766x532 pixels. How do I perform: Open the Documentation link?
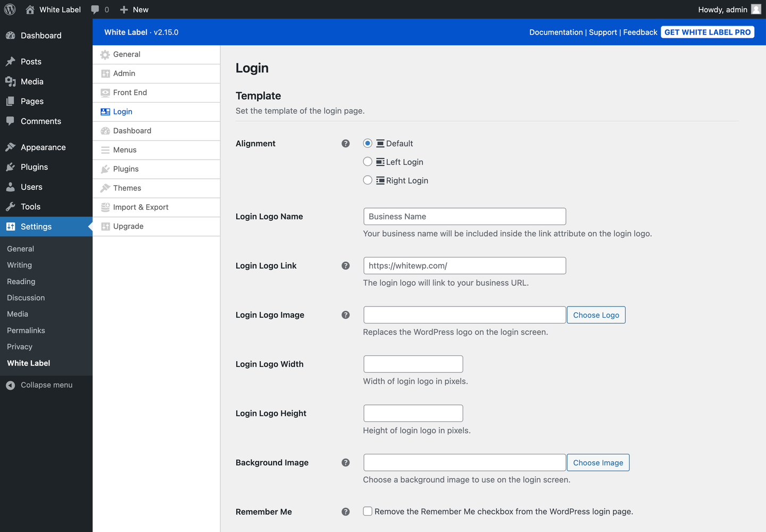tap(556, 32)
